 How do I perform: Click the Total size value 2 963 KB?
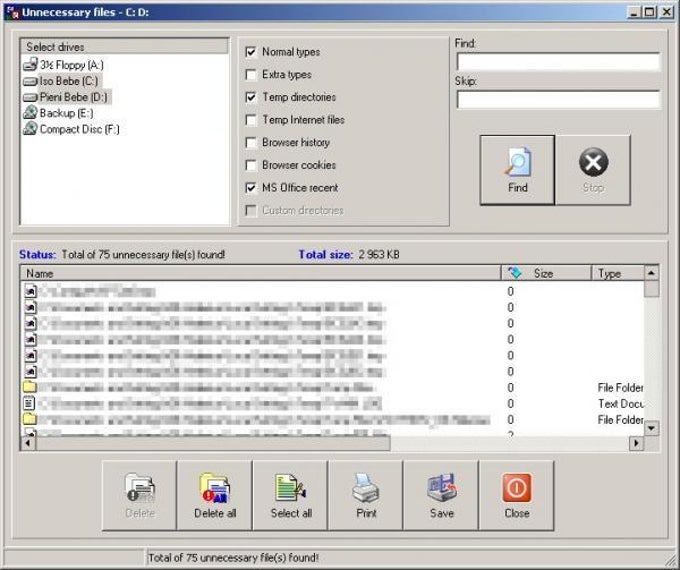click(379, 255)
